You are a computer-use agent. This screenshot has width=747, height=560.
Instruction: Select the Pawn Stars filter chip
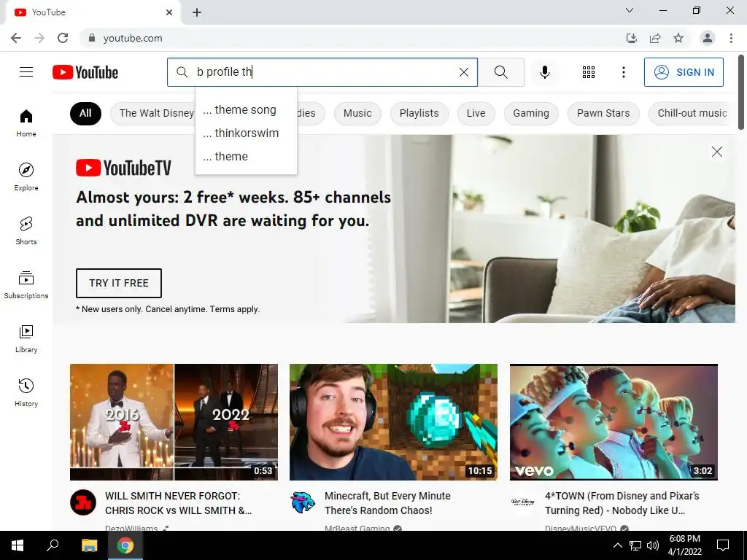click(603, 113)
